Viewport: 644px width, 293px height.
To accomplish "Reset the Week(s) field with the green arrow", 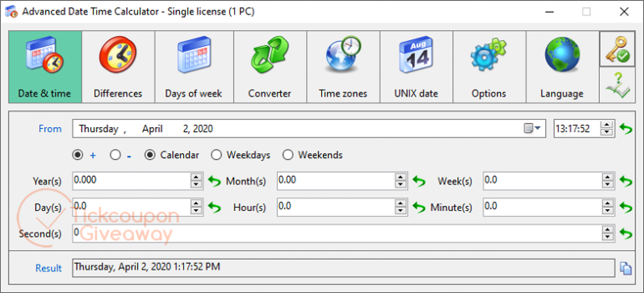I will (x=626, y=181).
